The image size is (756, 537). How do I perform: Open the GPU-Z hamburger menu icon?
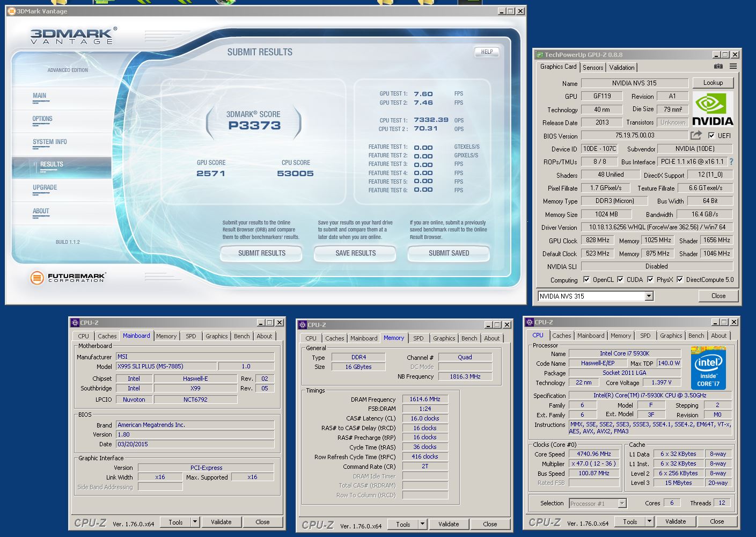733,67
